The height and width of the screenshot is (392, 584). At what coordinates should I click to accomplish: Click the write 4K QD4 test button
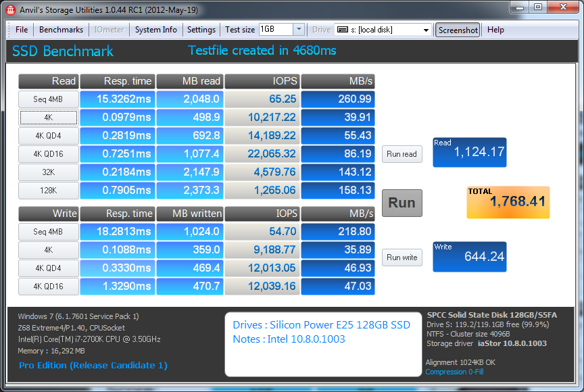49,268
